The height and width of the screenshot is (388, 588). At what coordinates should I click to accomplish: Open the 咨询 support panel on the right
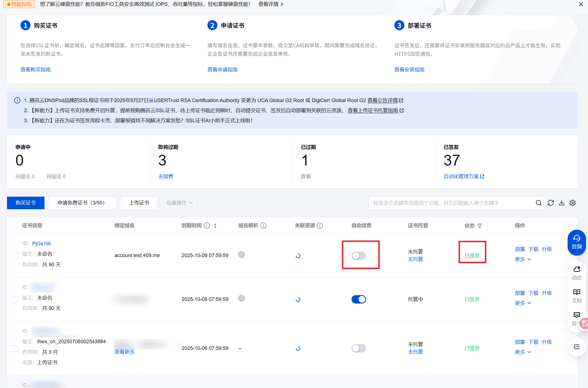576,242
